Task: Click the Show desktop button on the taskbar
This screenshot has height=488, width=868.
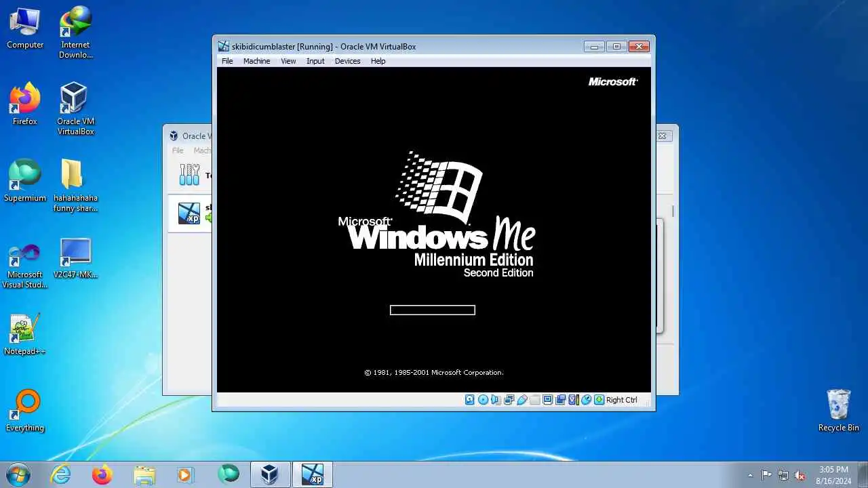Action: pyautogui.click(x=863, y=474)
